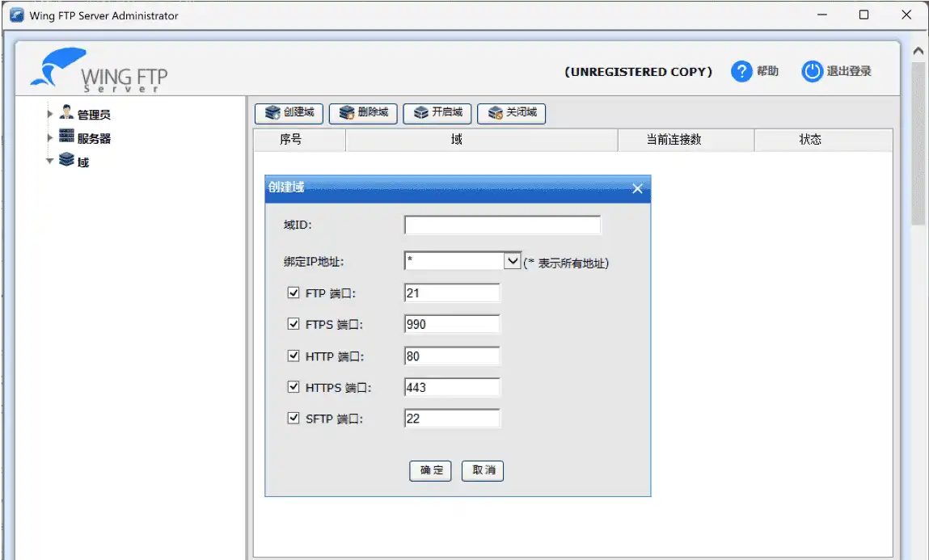
Task: Click the 域 stack icon in tree
Action: [x=66, y=160]
